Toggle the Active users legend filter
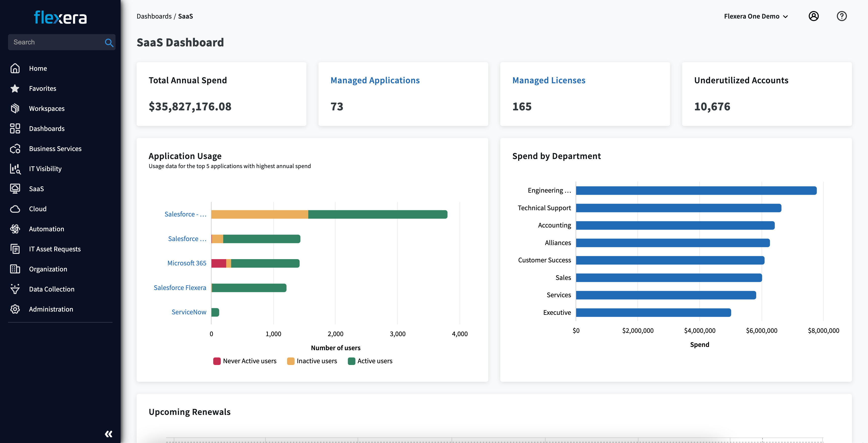The height and width of the screenshot is (443, 868). 369,360
